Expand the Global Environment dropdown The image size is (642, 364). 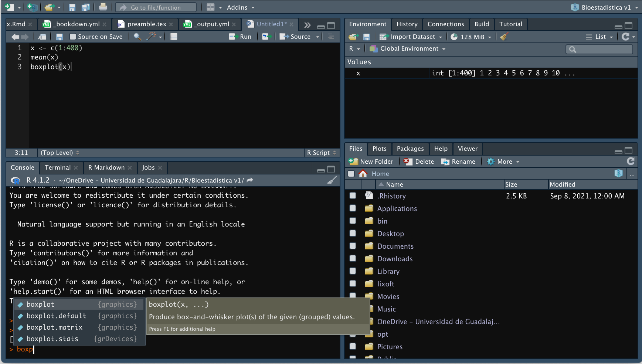pos(412,49)
